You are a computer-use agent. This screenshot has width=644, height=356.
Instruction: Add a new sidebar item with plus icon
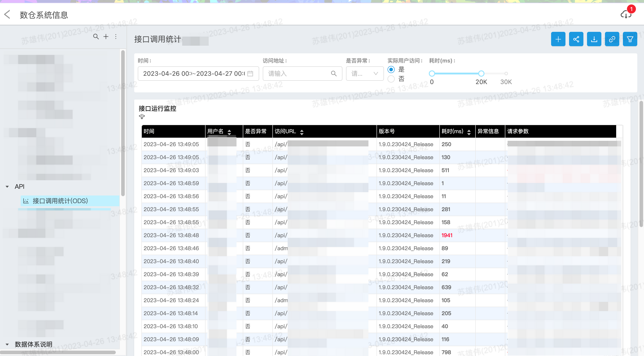[x=106, y=37]
